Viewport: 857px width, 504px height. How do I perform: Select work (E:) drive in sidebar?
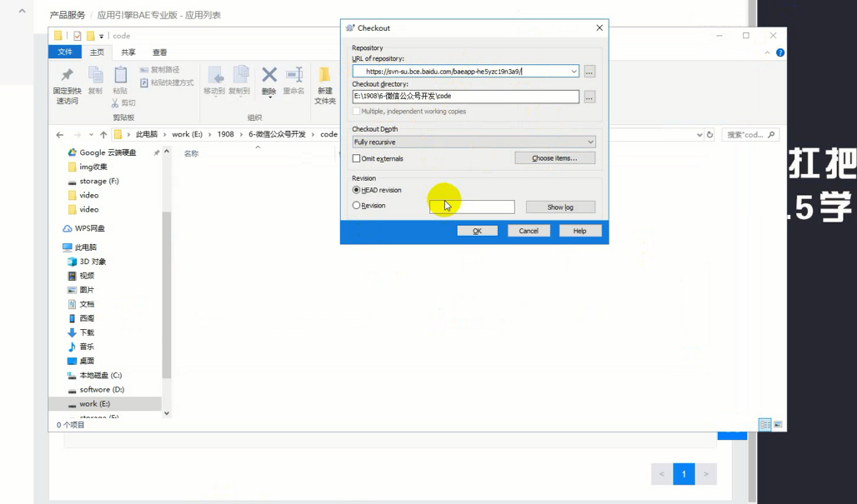105,403
